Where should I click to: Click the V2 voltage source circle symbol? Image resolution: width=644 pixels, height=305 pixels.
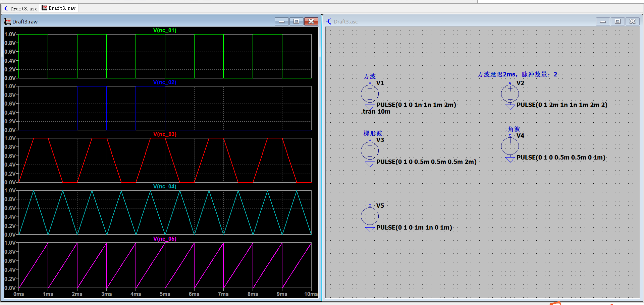[510, 94]
